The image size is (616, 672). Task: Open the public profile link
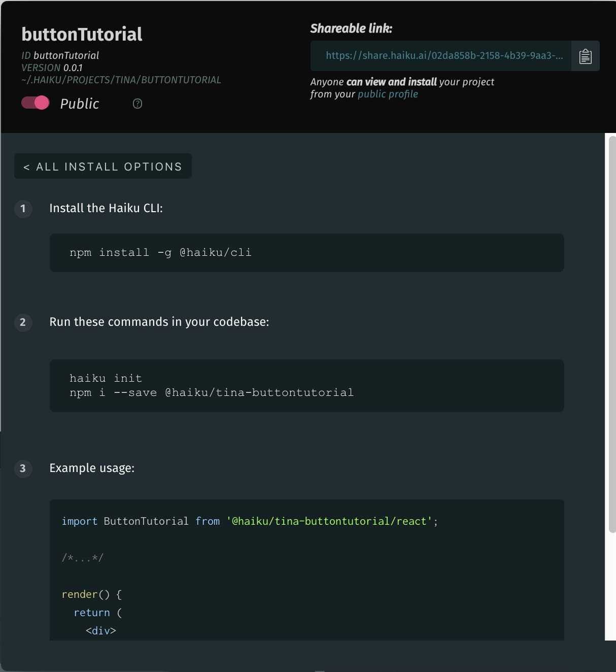[388, 94]
